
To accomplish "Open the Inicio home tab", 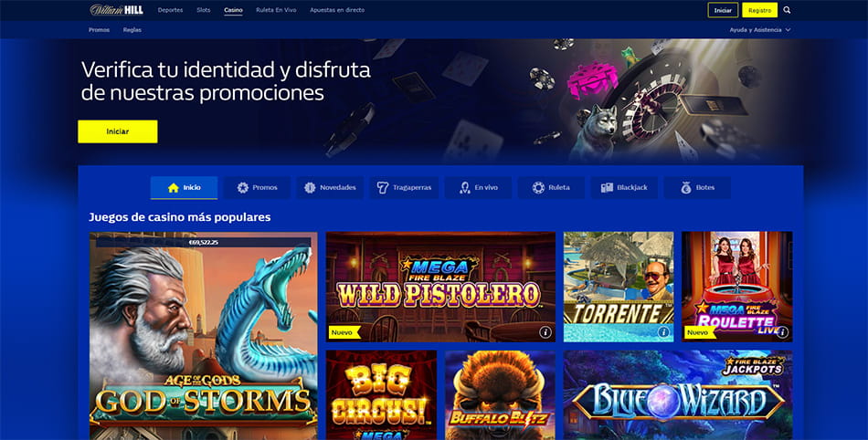I will point(184,188).
